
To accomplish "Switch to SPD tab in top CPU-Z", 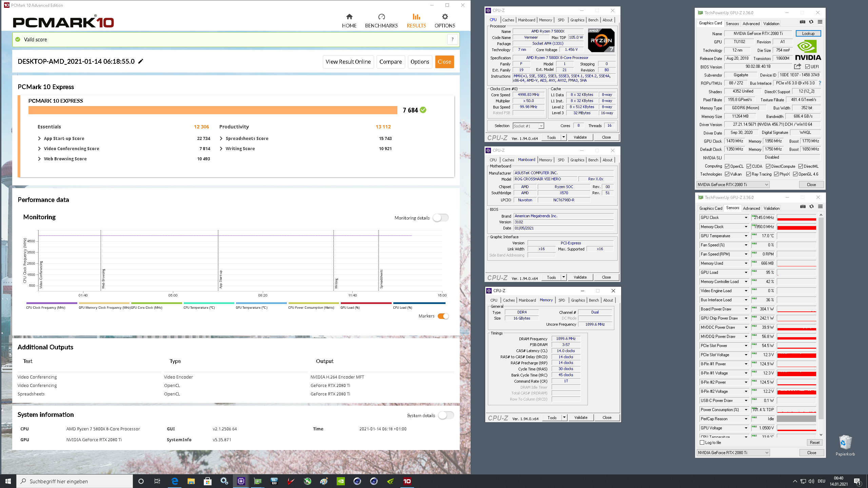I will 561,20.
